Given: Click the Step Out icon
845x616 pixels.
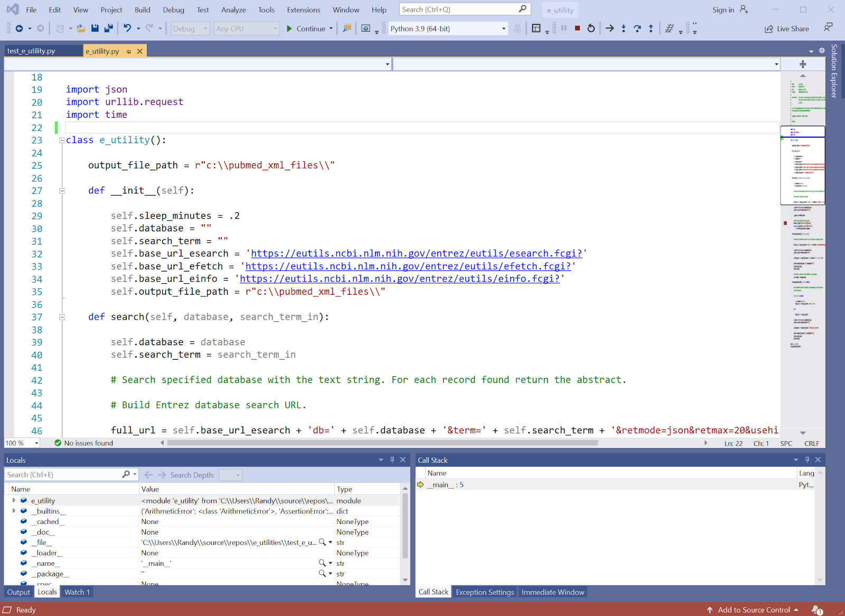Looking at the screenshot, I should [651, 29].
